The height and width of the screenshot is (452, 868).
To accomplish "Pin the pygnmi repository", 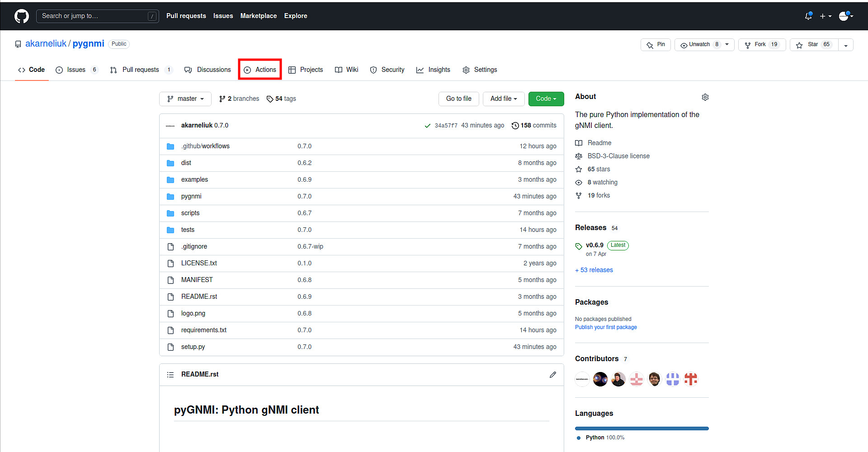I will (656, 44).
